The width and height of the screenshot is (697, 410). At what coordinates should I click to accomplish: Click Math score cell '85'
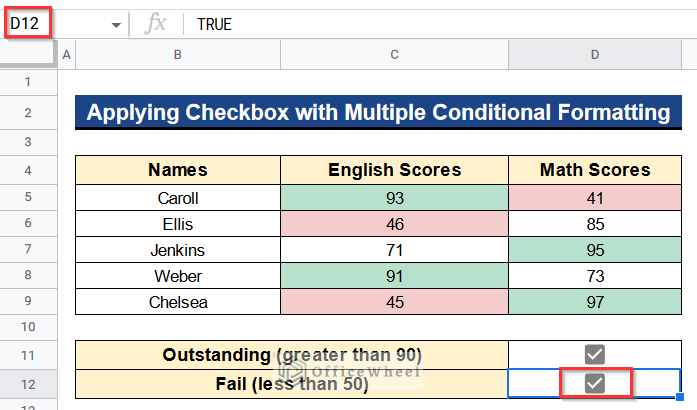pos(595,224)
